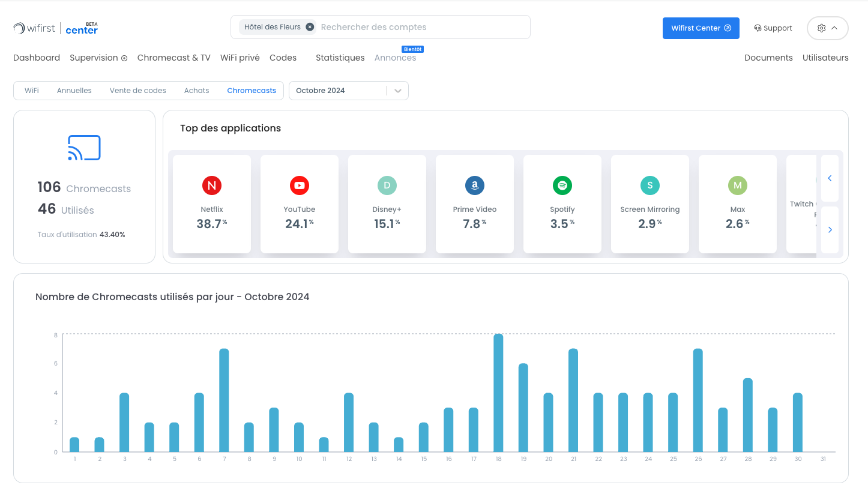Open the Support link
Viewport: 868px width, 503px height.
(773, 28)
